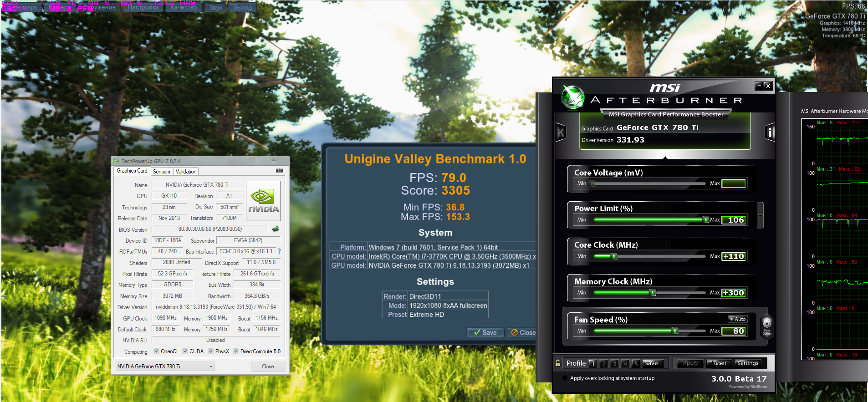
Task: Click the Power Limit value field showing 106
Action: pyautogui.click(x=734, y=220)
